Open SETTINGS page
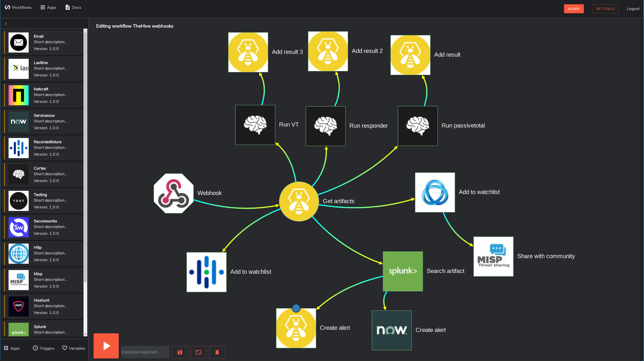 [605, 8]
